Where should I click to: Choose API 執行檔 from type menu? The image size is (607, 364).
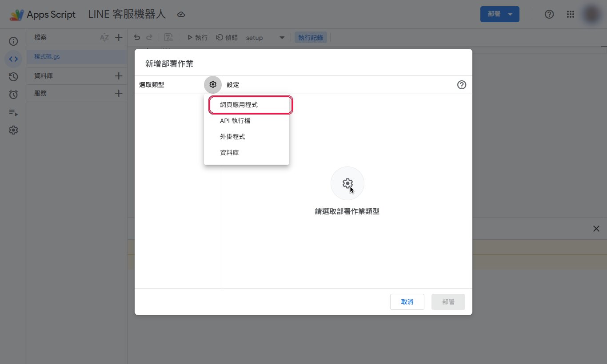coord(247,121)
